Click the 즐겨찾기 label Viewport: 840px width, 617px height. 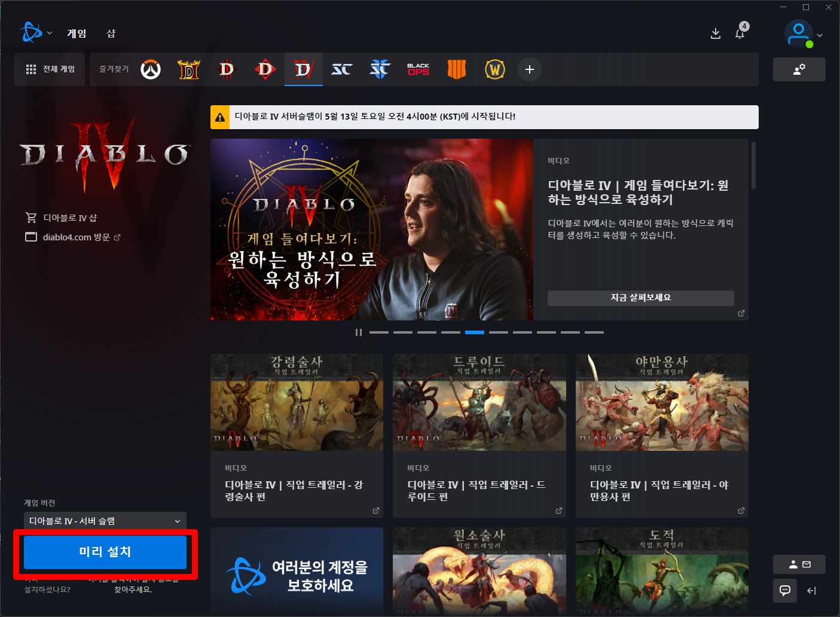(114, 69)
